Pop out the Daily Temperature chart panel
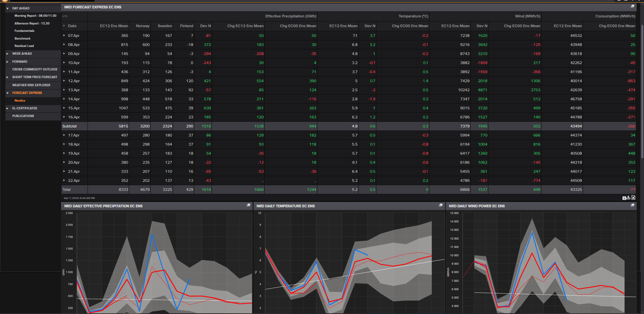Image resolution: width=644 pixels, height=314 pixels. (441, 205)
